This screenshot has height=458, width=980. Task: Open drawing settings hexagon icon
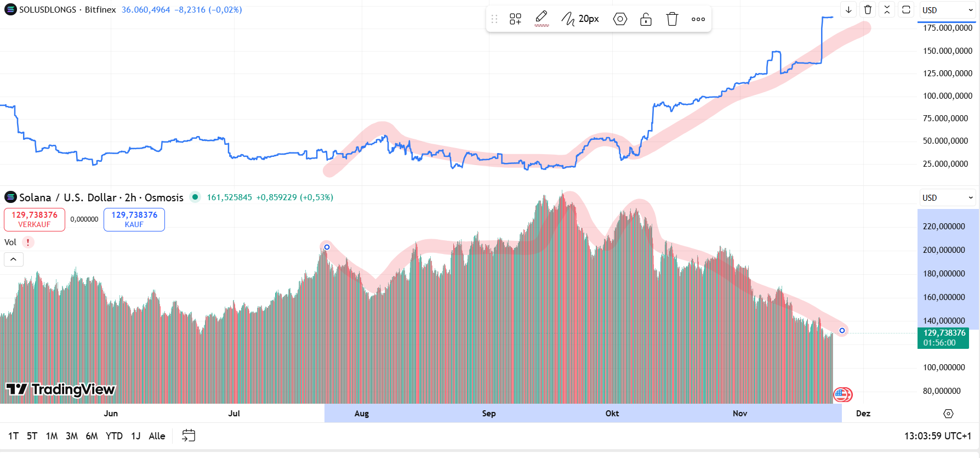[x=620, y=19]
